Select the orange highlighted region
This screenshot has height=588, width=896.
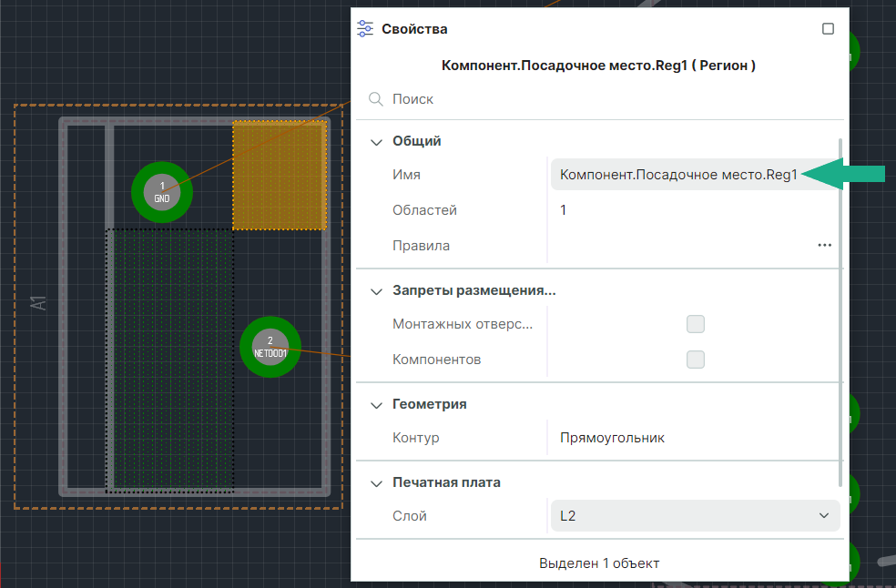click(x=280, y=175)
